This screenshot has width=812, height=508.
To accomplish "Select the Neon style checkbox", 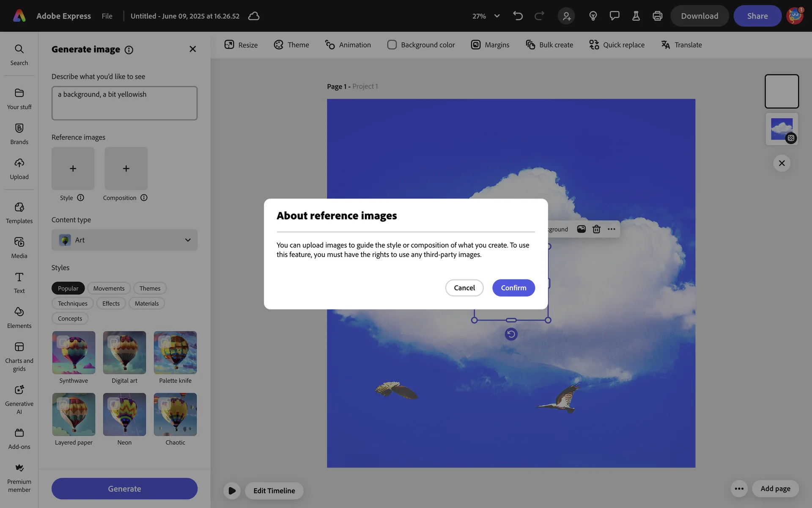I will point(114,403).
